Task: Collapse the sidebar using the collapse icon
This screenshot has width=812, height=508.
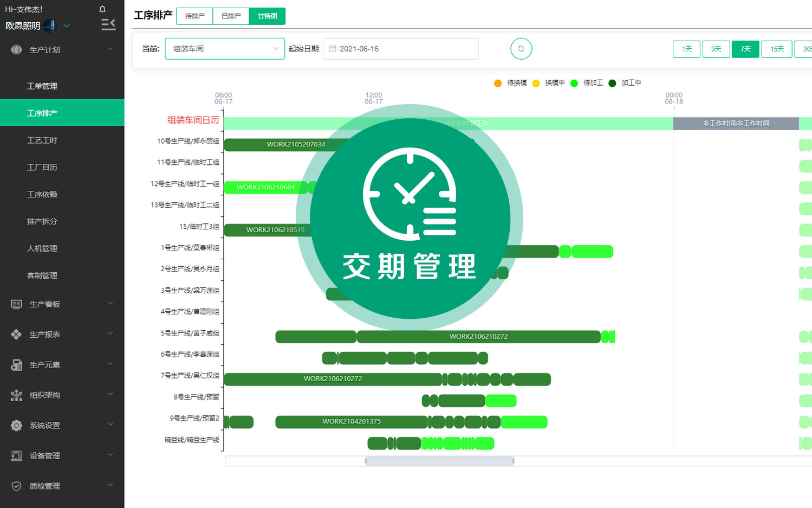Action: click(108, 24)
